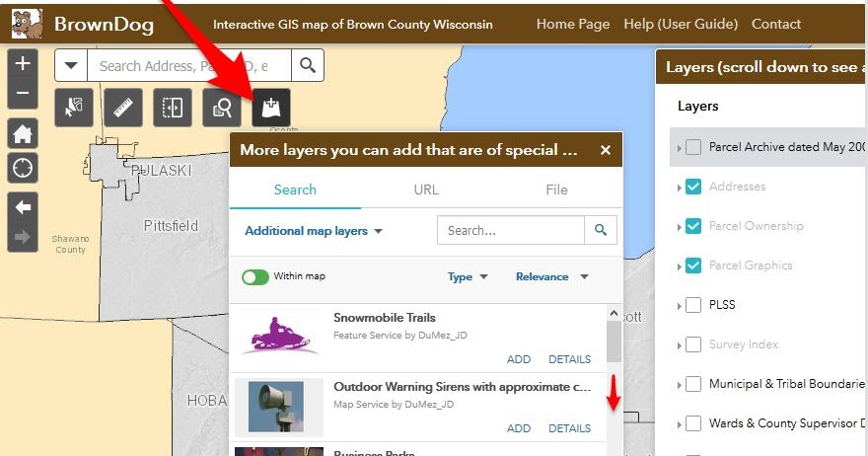This screenshot has height=456, width=868.
Task: Add the Outdoor Warning Sirens layer
Action: coord(519,428)
